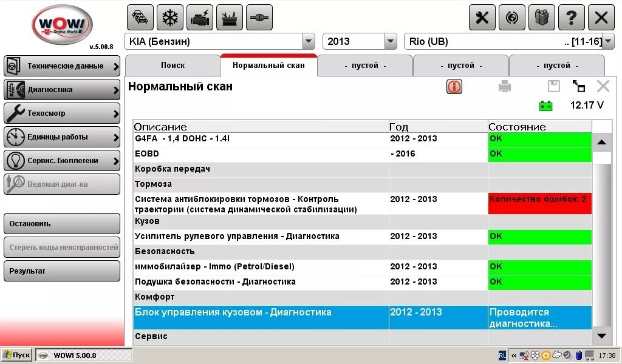The image size is (622, 364).
Task: Click Стереть коды неисправностей button
Action: point(62,248)
